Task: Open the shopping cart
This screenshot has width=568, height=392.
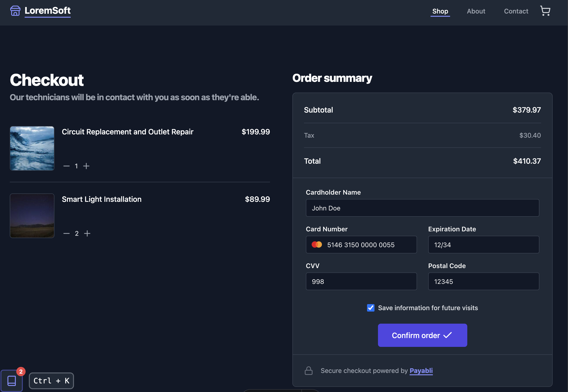Action: pyautogui.click(x=545, y=11)
